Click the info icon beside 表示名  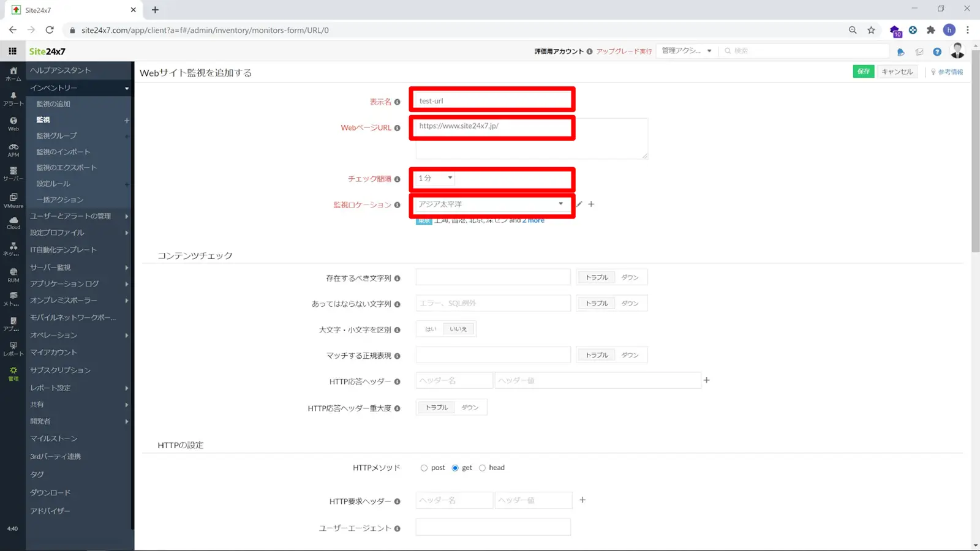(x=397, y=102)
